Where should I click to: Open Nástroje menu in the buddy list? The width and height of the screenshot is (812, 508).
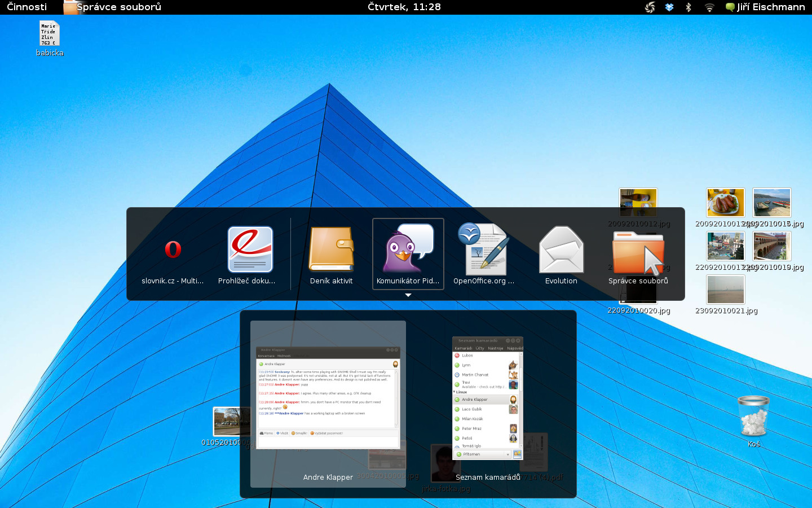(x=496, y=348)
